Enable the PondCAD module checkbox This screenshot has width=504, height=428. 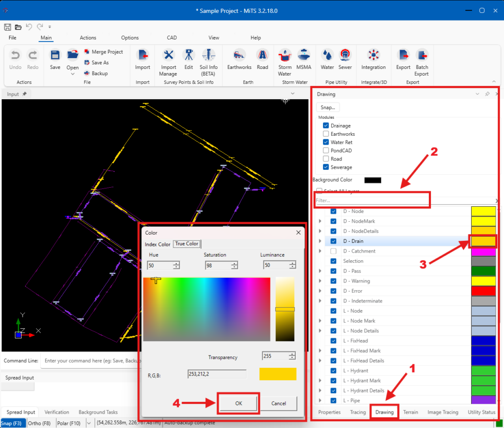point(326,150)
